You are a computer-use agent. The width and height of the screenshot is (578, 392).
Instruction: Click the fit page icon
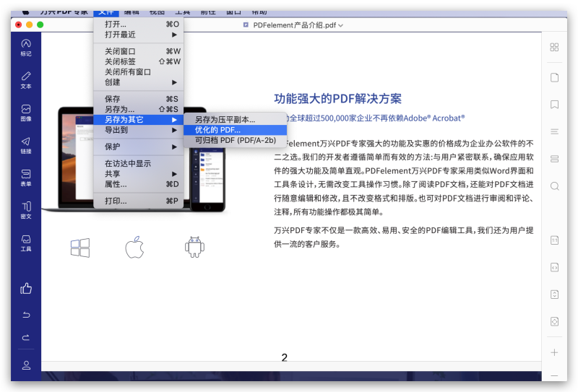554,322
